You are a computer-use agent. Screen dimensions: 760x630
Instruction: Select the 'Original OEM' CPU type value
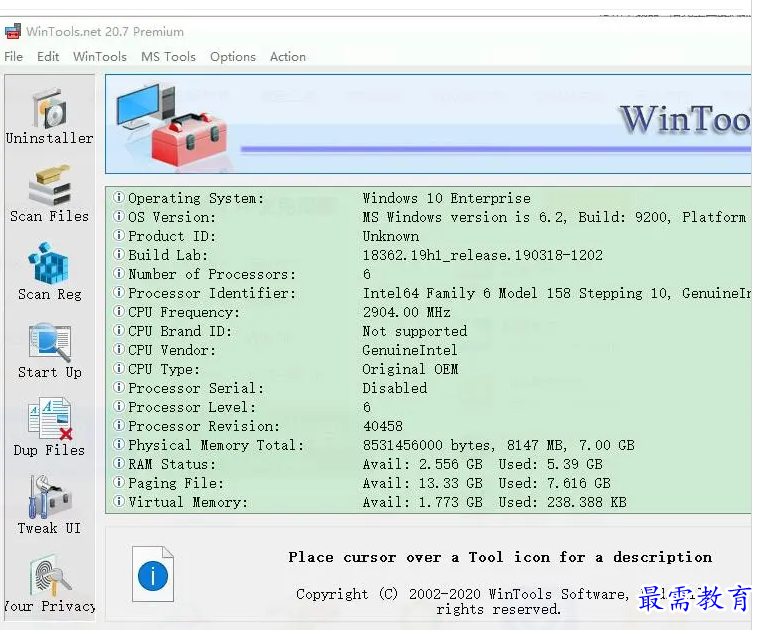[410, 369]
